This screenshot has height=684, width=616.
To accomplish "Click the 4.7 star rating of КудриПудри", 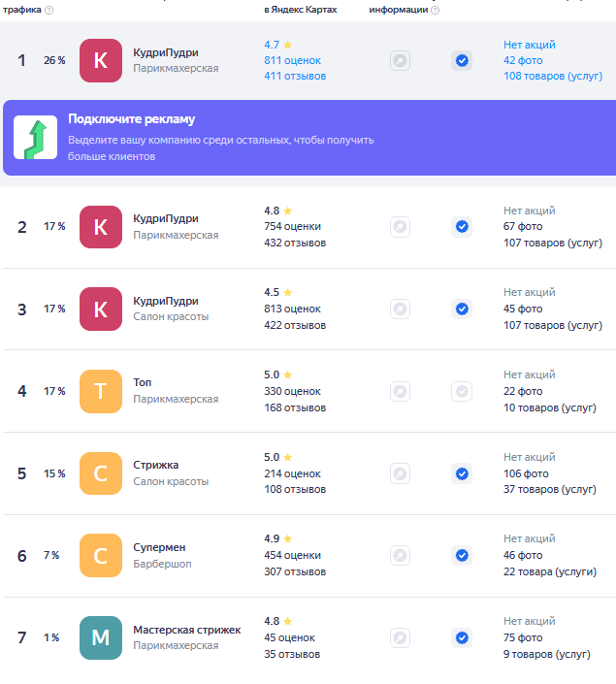I will coord(277,45).
